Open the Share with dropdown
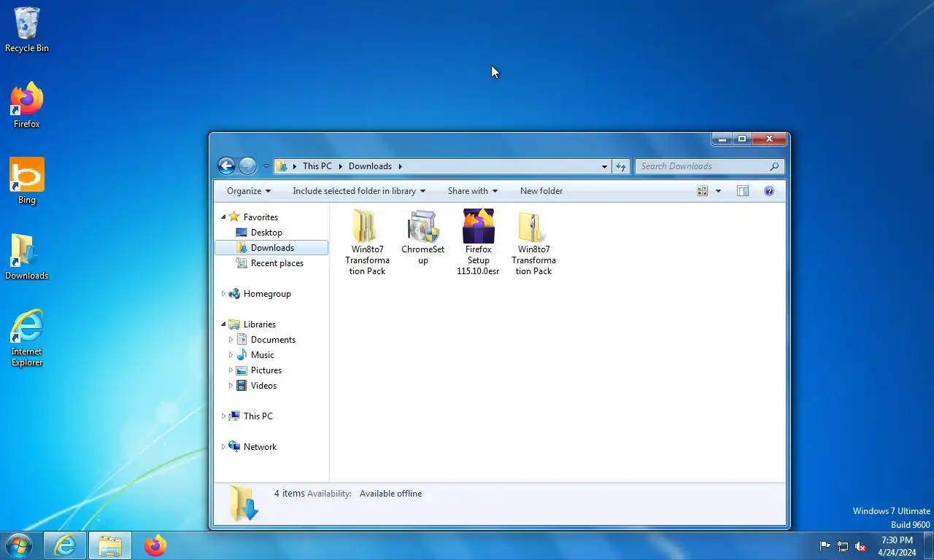This screenshot has width=934, height=560. [473, 191]
